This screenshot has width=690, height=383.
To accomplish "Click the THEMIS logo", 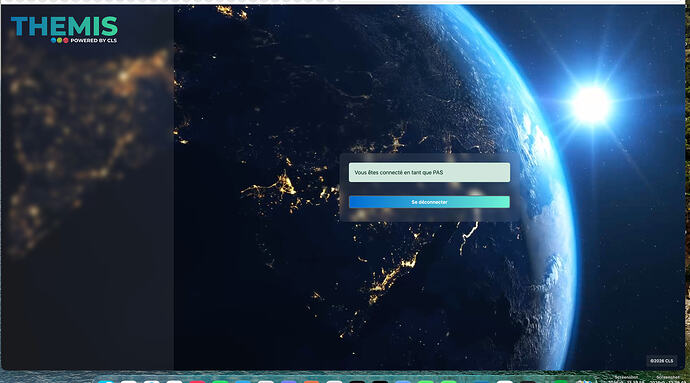I will (64, 29).
